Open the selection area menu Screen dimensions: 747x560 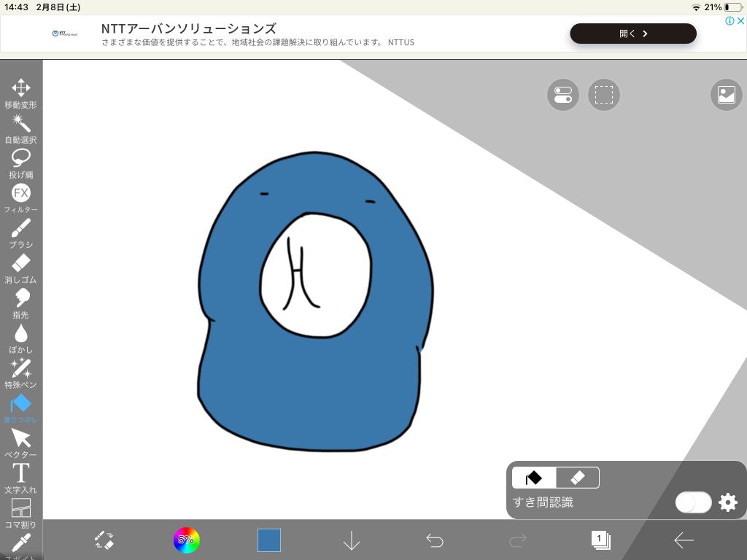coord(603,96)
